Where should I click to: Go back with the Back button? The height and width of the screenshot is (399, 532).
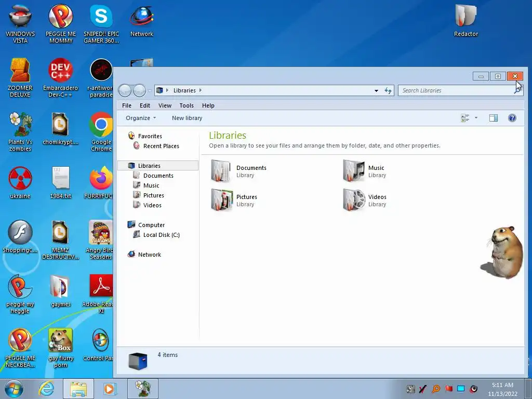click(125, 90)
